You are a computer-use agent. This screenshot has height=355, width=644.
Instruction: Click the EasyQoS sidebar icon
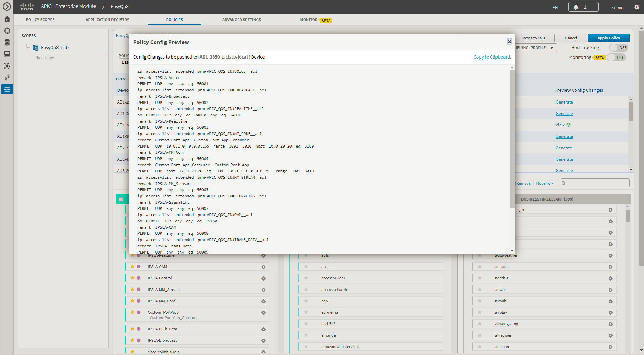coord(7,89)
